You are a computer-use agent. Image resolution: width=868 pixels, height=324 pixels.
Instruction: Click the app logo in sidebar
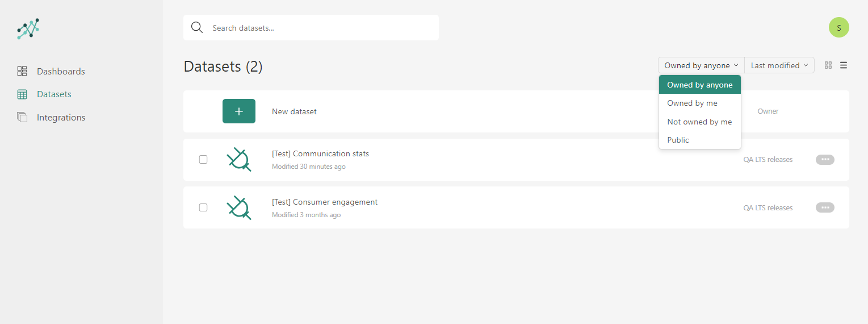tap(28, 28)
